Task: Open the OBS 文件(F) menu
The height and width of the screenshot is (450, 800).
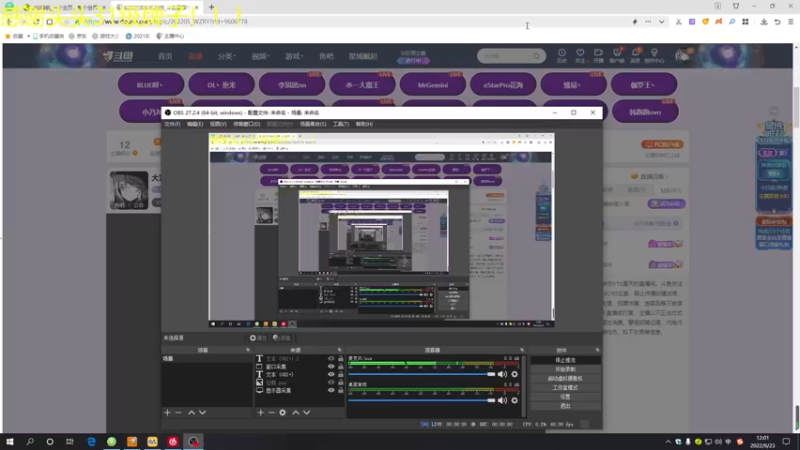Action: click(x=172, y=124)
